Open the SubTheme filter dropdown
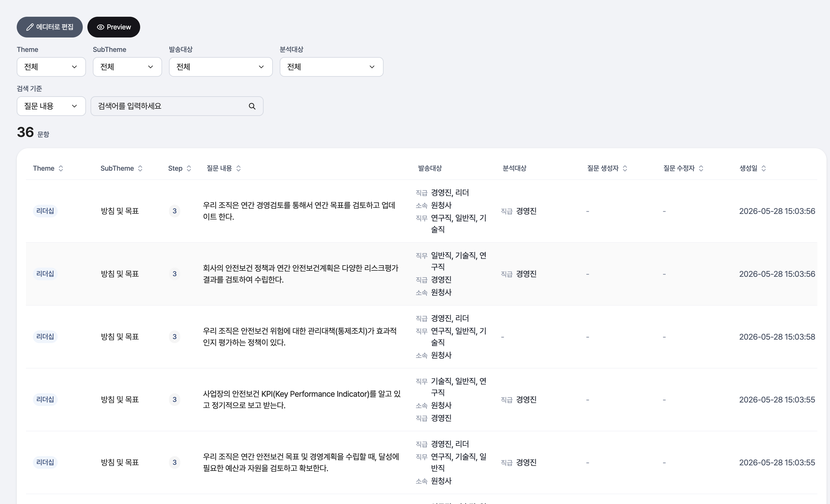830x504 pixels. tap(127, 67)
